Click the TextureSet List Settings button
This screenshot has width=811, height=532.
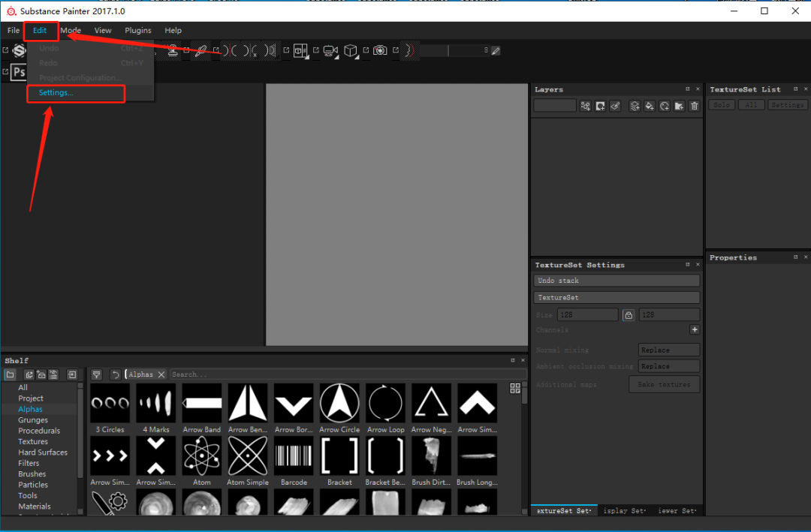point(787,105)
